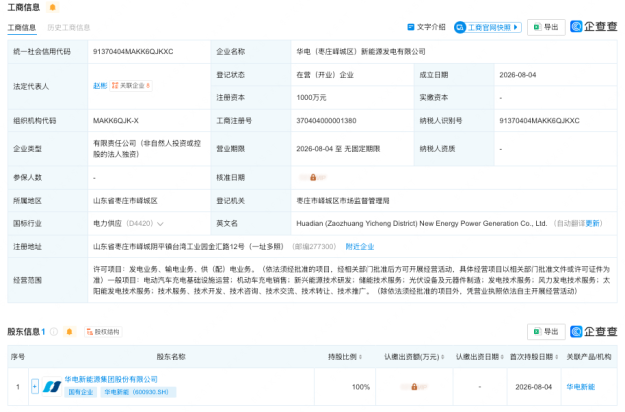625x412 pixels.
Task: Click 营业期限 value 2026-08-04 至 无固定期限
Action: pos(338,149)
